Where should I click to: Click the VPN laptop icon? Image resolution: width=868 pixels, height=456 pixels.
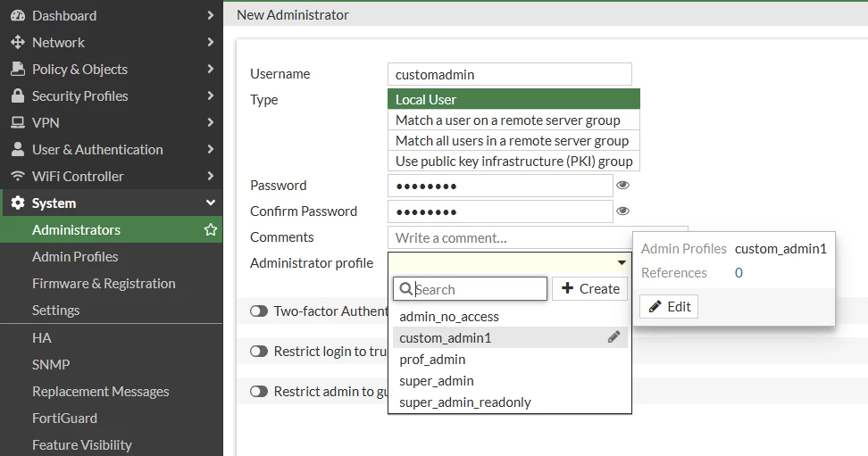[x=18, y=122]
